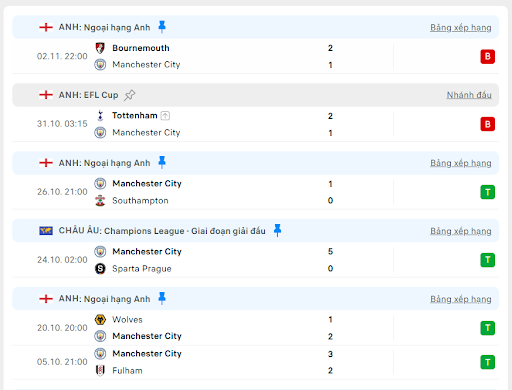Click the Tottenham advancing arrow icon

pos(165,116)
